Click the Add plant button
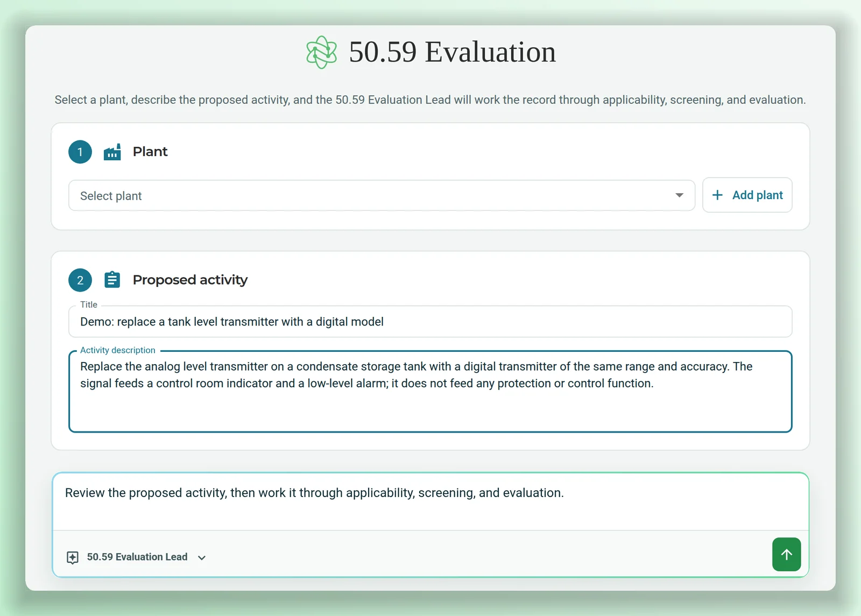The image size is (861, 616). (x=747, y=195)
